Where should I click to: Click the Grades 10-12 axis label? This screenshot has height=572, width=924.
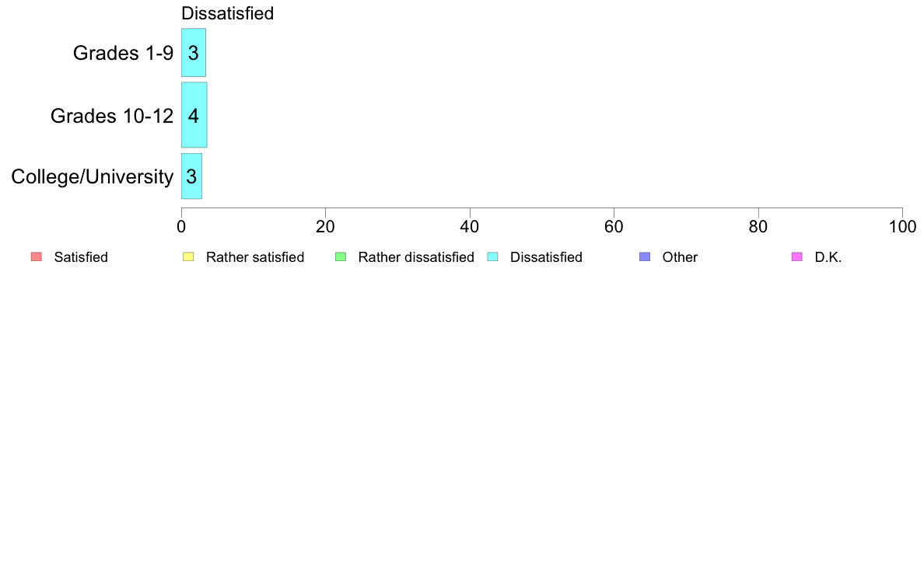click(x=112, y=116)
